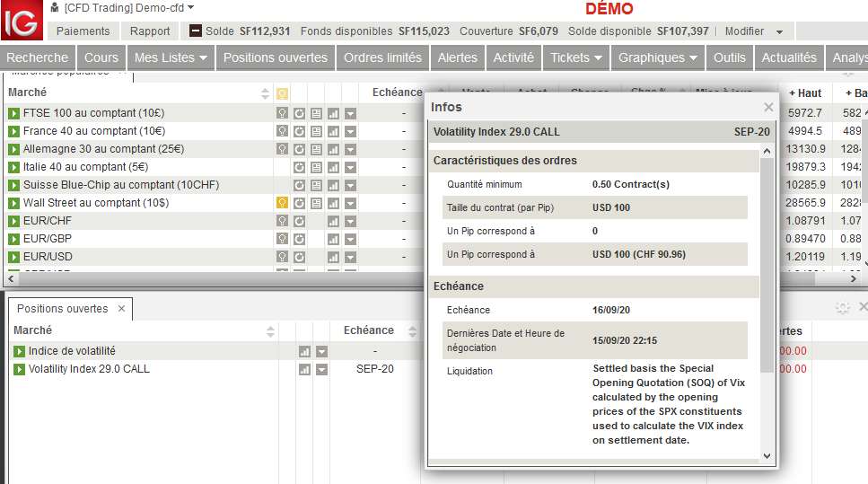The height and width of the screenshot is (484, 868).
Task: Open the news icon for Allemagne 30
Action: pos(316,150)
